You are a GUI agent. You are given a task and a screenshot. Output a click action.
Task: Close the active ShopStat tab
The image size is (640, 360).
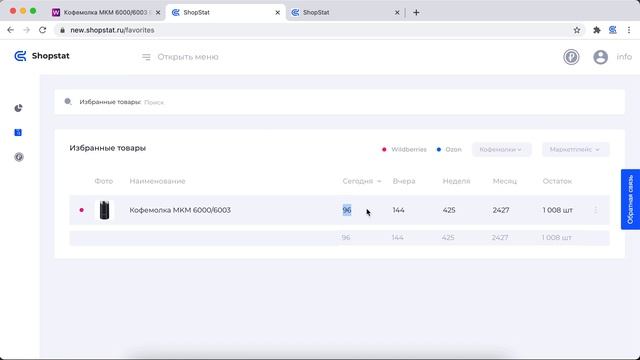coord(278,13)
